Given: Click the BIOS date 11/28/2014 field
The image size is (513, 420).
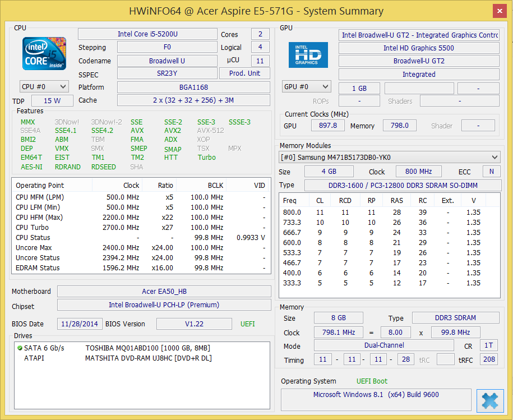Looking at the screenshot, I should (80, 324).
